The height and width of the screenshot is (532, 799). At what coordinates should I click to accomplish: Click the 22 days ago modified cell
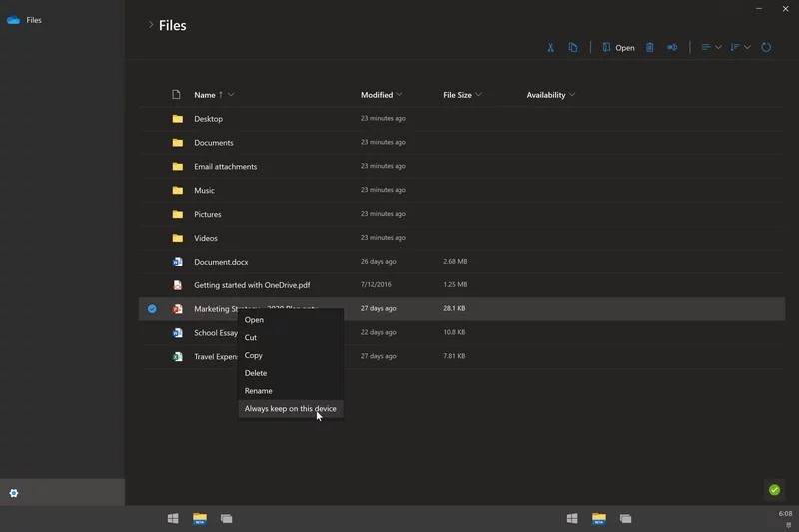379,332
